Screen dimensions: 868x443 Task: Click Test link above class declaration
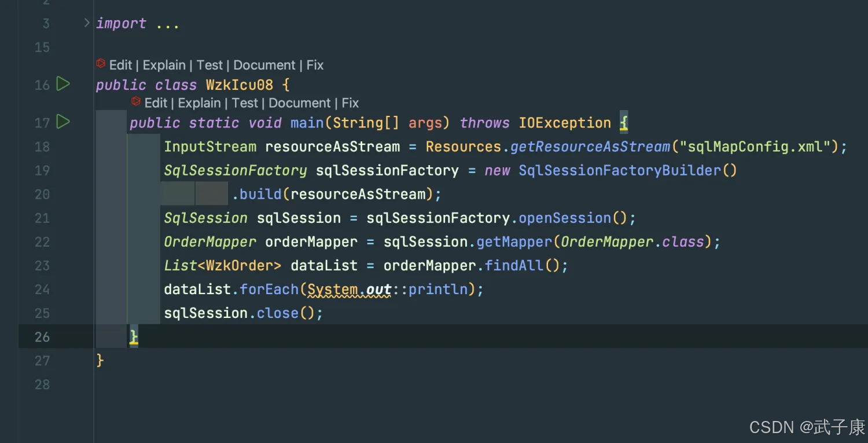click(209, 65)
